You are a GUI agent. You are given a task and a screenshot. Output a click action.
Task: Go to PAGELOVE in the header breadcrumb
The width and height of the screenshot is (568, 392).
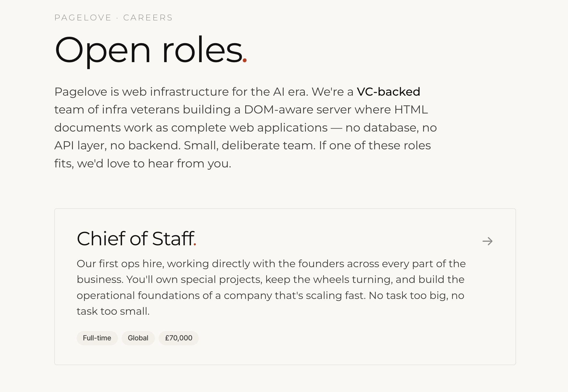pos(83,17)
